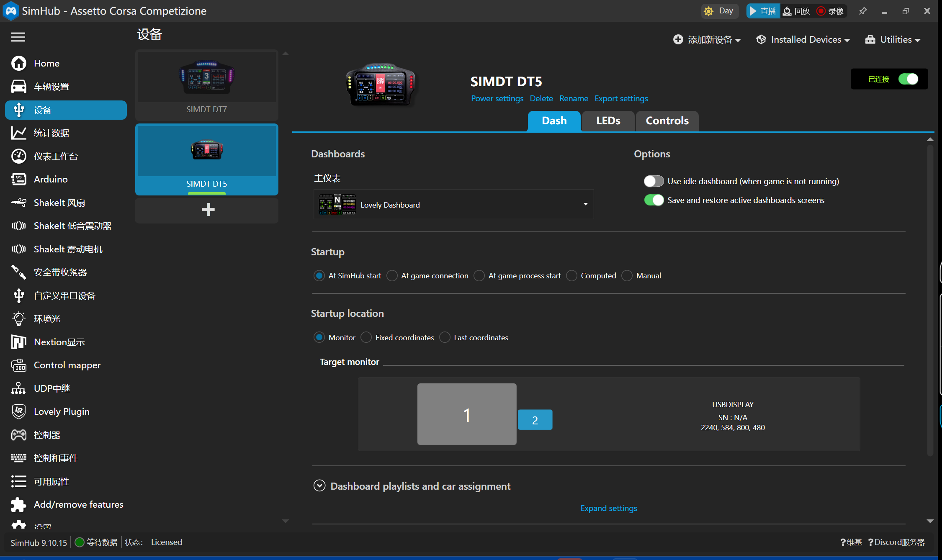
Task: Open the Utilities dropdown
Action: tap(893, 40)
